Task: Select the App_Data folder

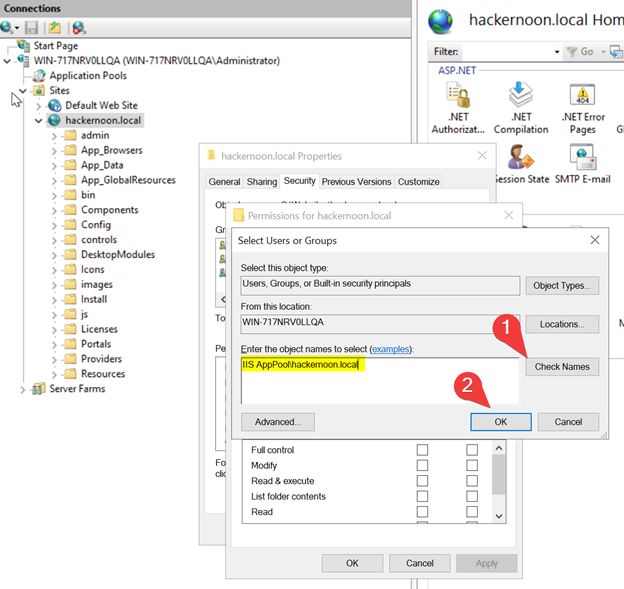Action: click(x=102, y=165)
